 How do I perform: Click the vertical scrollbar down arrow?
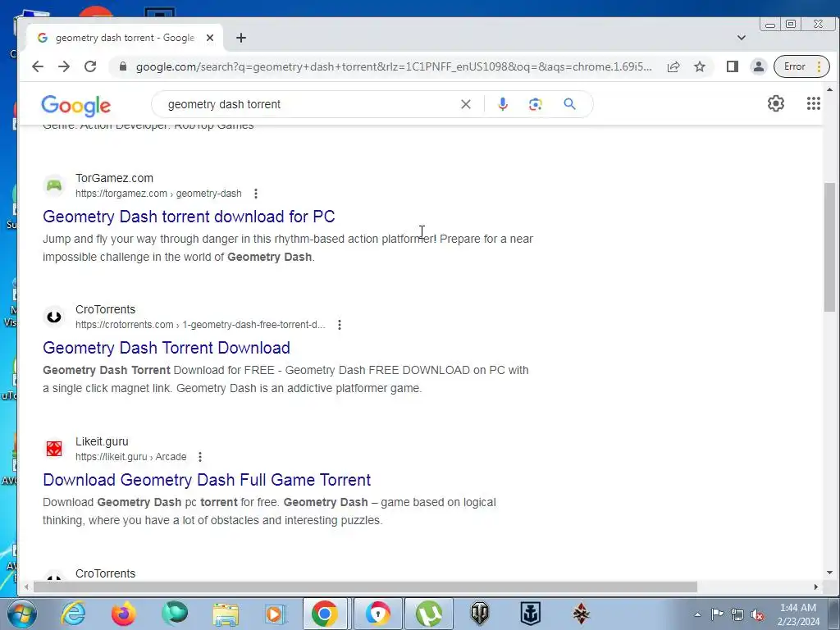point(829,573)
